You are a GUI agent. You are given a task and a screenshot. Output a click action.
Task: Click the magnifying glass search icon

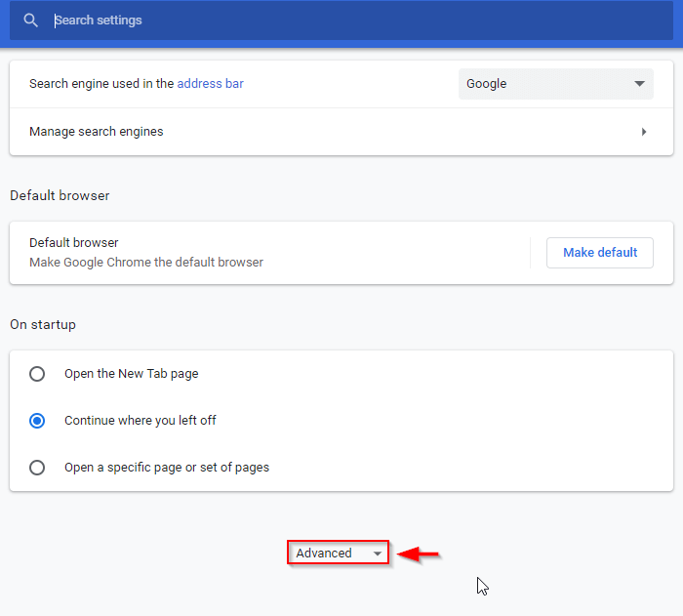pos(31,21)
